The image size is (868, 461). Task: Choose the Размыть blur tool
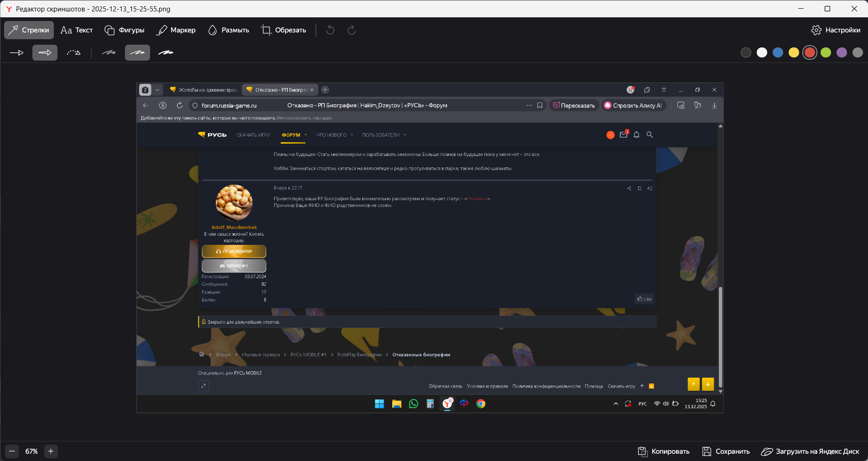(229, 30)
